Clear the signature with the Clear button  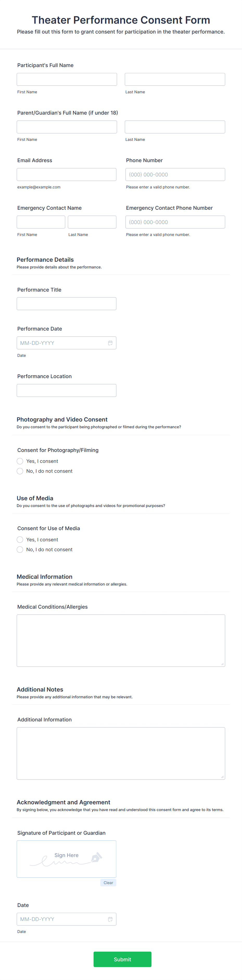[x=108, y=883]
